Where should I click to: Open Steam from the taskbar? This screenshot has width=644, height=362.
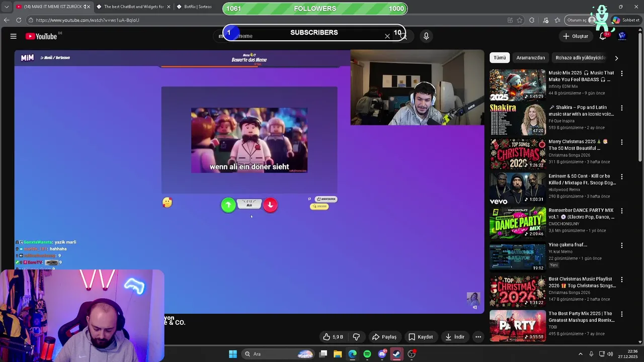[x=396, y=354]
